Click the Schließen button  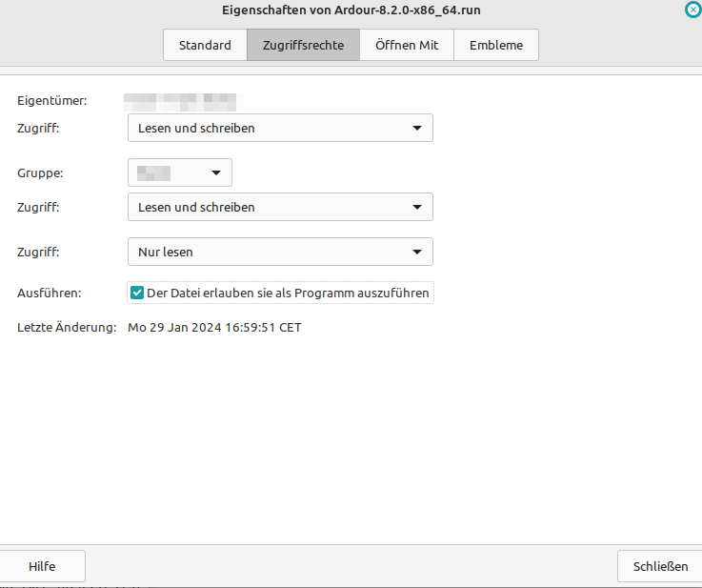point(660,566)
